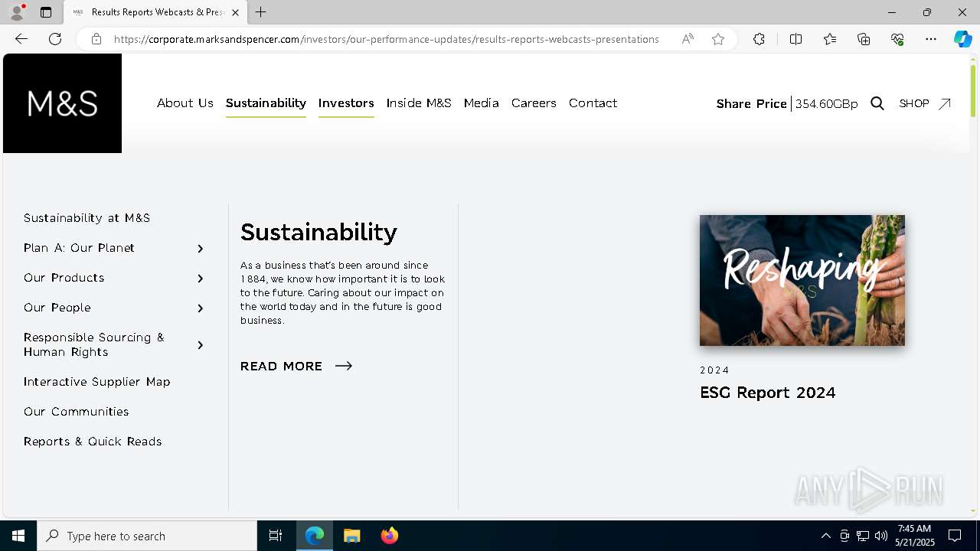Image resolution: width=980 pixels, height=551 pixels.
Task: Open the volume tray icon
Action: 881,536
